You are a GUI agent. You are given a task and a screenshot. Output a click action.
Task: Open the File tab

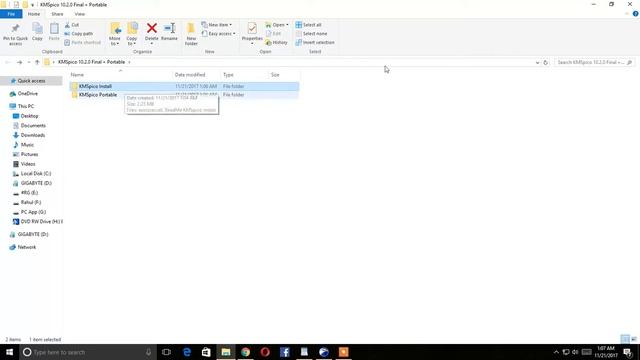tap(11, 14)
